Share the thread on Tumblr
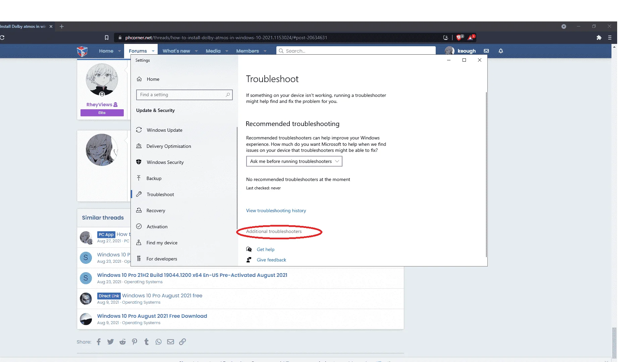The image size is (644, 362). pyautogui.click(x=147, y=342)
